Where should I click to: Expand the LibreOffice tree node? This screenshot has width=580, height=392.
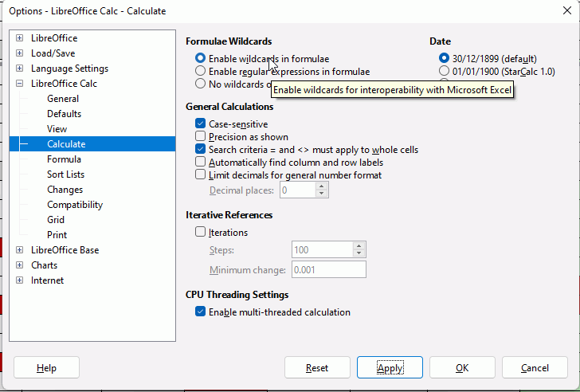pos(20,38)
